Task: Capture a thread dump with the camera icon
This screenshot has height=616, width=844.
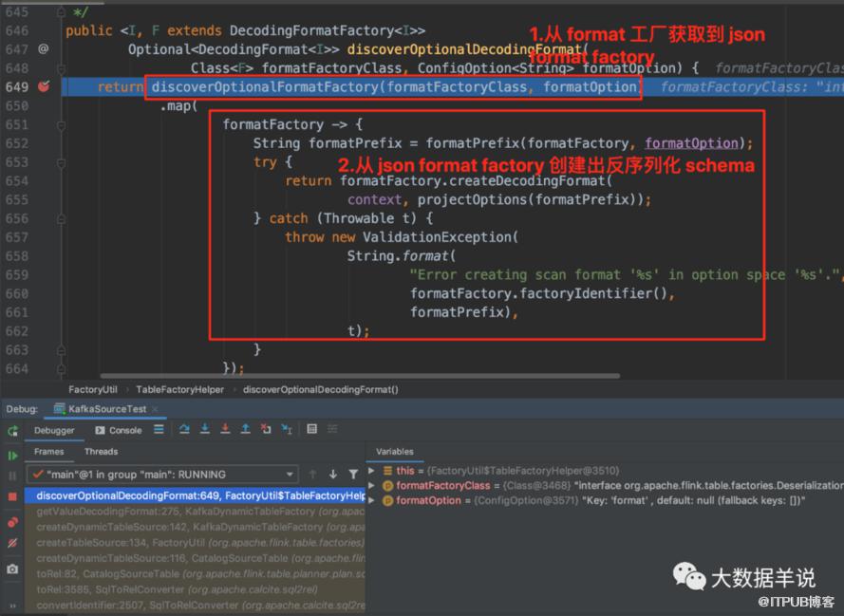Action: [13, 569]
